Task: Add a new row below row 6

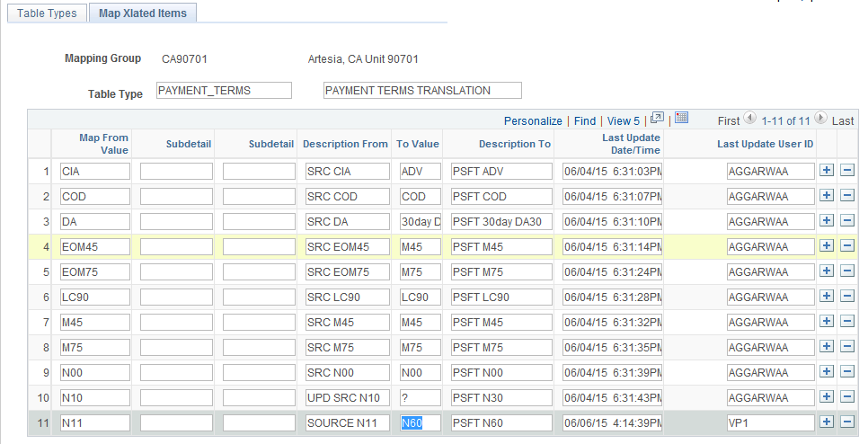Action: (827, 297)
